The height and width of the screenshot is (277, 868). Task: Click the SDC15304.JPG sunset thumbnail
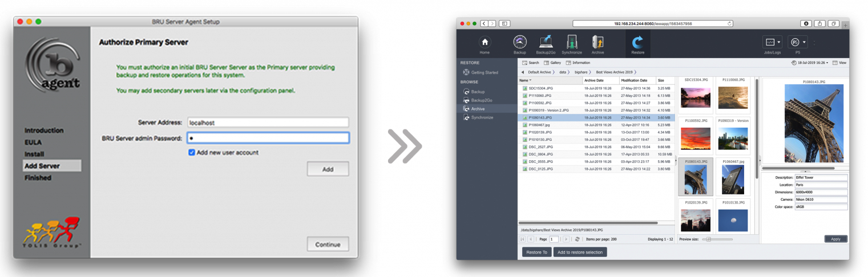pos(695,97)
